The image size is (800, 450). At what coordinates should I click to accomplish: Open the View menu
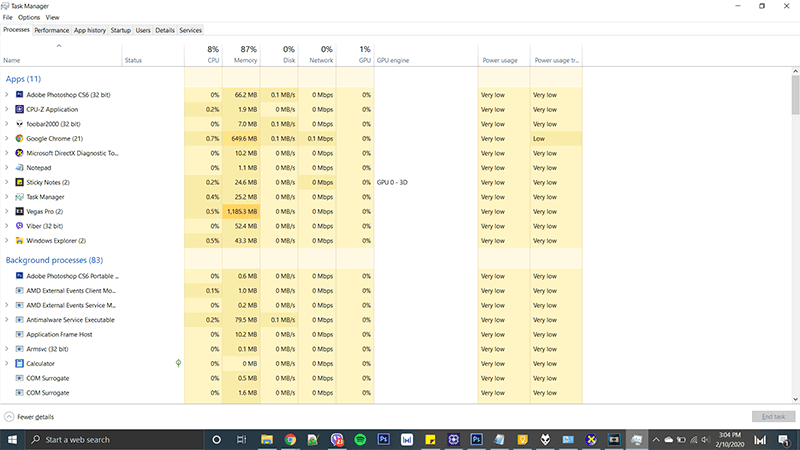[52, 17]
